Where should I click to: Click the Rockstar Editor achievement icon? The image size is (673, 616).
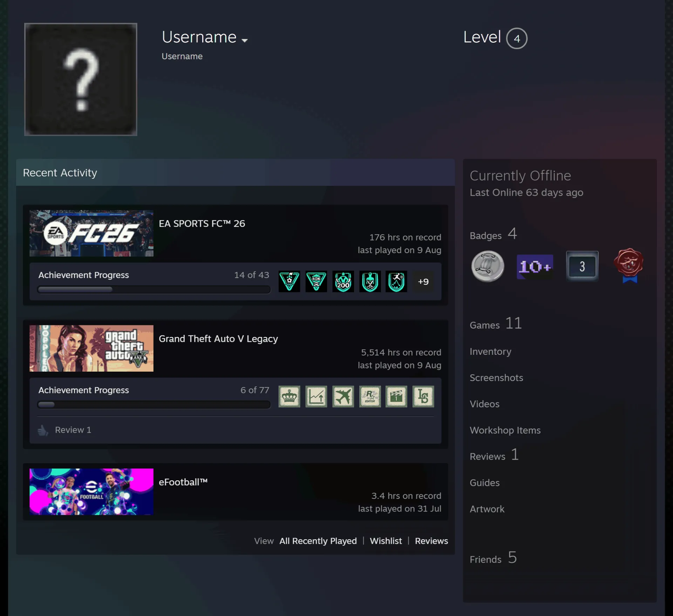coord(370,397)
